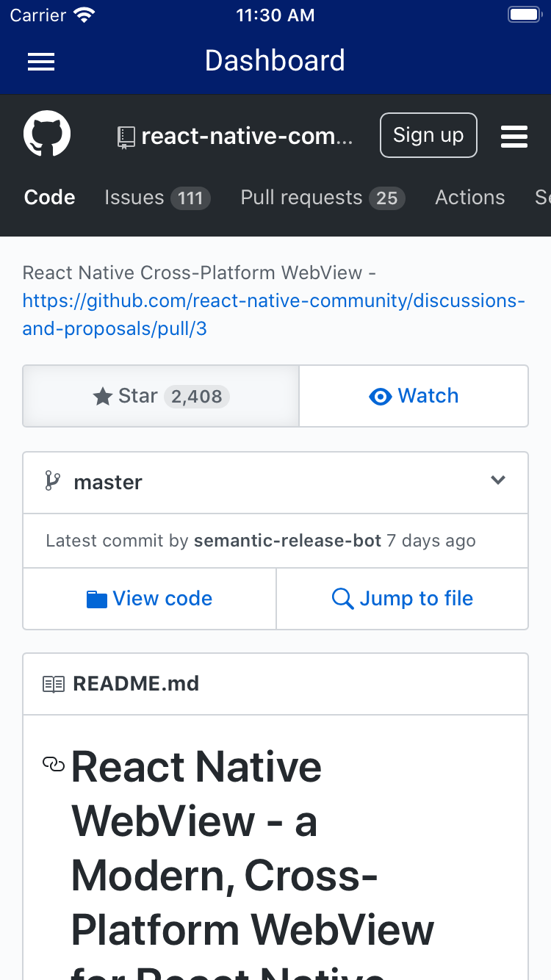Click the README document icon

click(54, 683)
